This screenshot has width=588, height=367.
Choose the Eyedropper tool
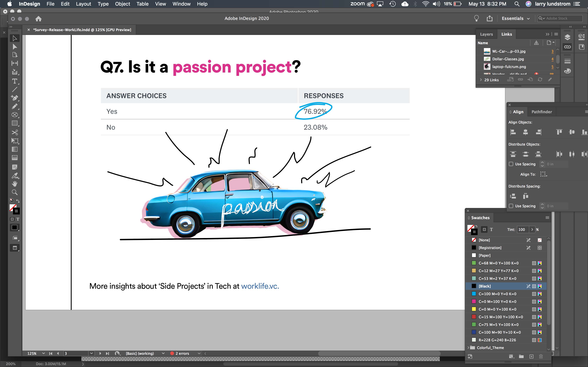pos(15,175)
